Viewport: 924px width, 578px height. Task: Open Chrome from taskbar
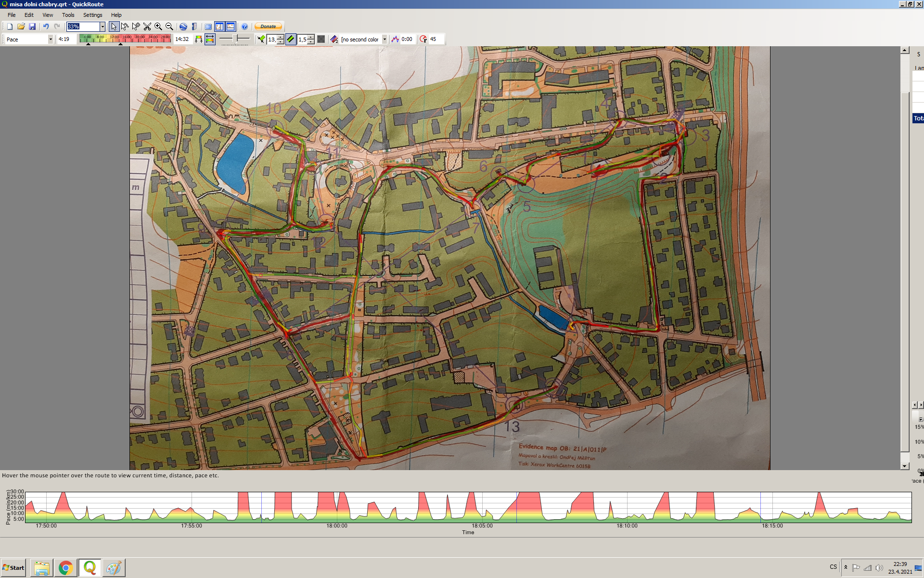click(66, 568)
